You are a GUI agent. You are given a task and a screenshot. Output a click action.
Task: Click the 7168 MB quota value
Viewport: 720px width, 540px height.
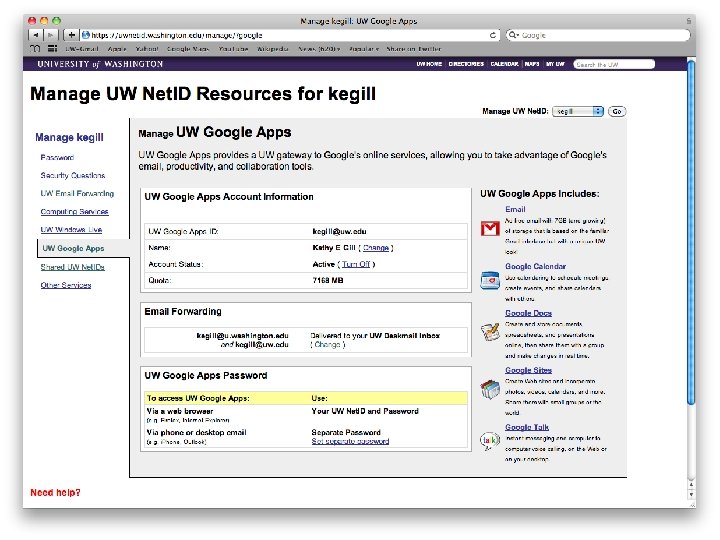[x=328, y=281]
